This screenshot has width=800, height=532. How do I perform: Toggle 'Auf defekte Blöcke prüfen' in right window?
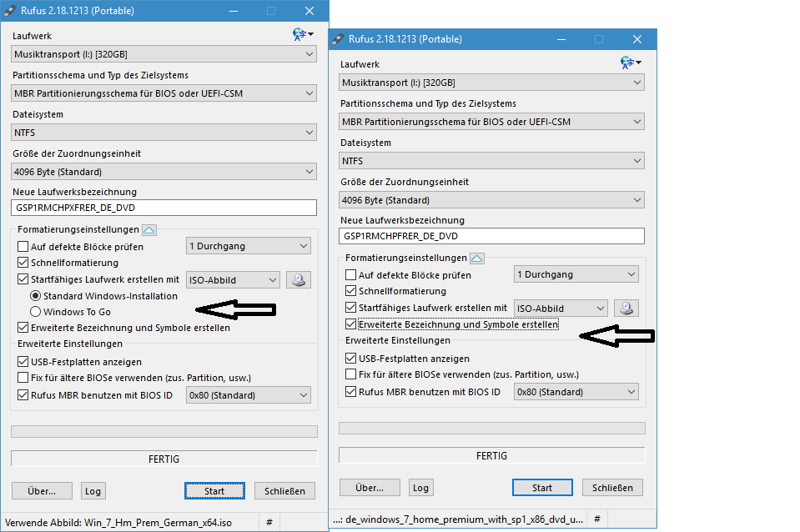click(350, 275)
